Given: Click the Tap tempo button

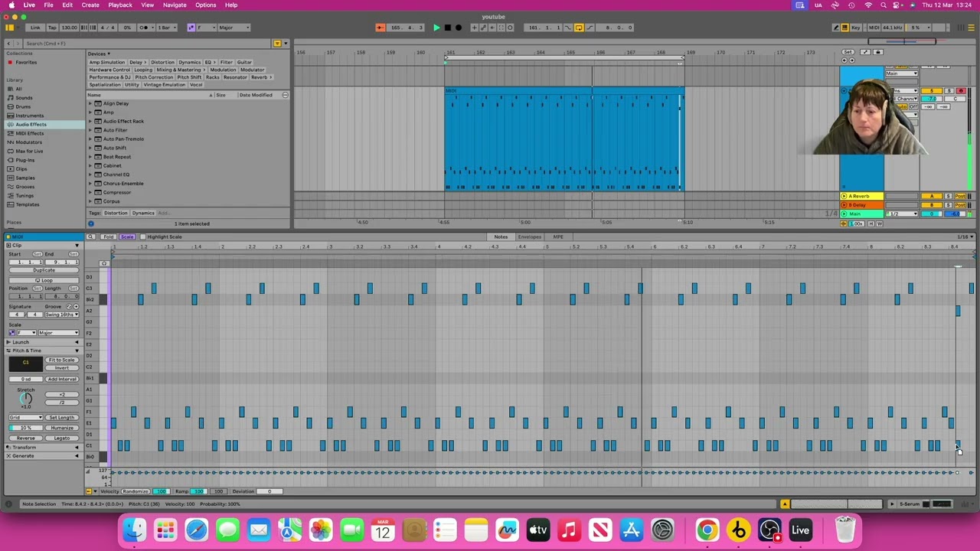Looking at the screenshot, I should tap(52, 28).
